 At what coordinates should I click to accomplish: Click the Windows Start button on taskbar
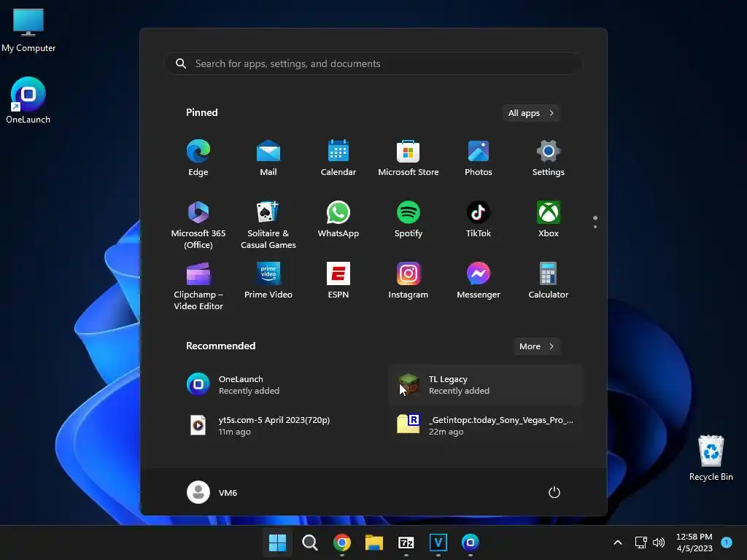pyautogui.click(x=277, y=542)
